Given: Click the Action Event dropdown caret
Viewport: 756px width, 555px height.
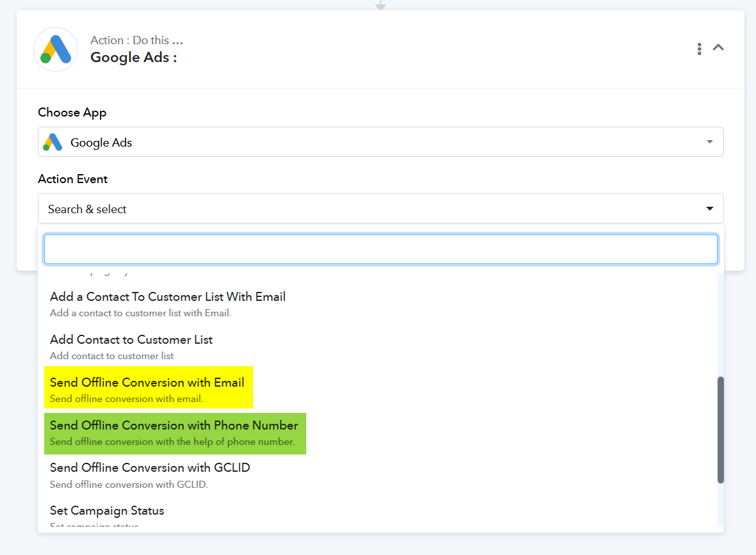Looking at the screenshot, I should pyautogui.click(x=709, y=209).
